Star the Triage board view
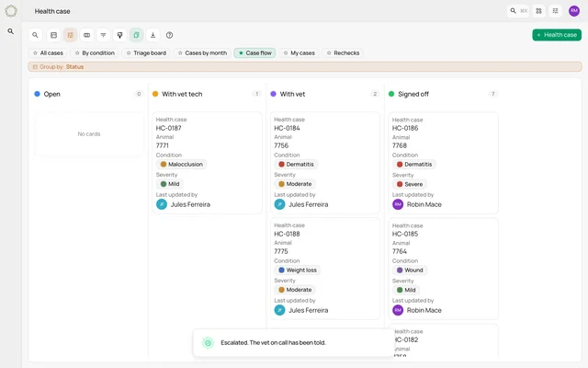588x368 pixels. point(129,53)
